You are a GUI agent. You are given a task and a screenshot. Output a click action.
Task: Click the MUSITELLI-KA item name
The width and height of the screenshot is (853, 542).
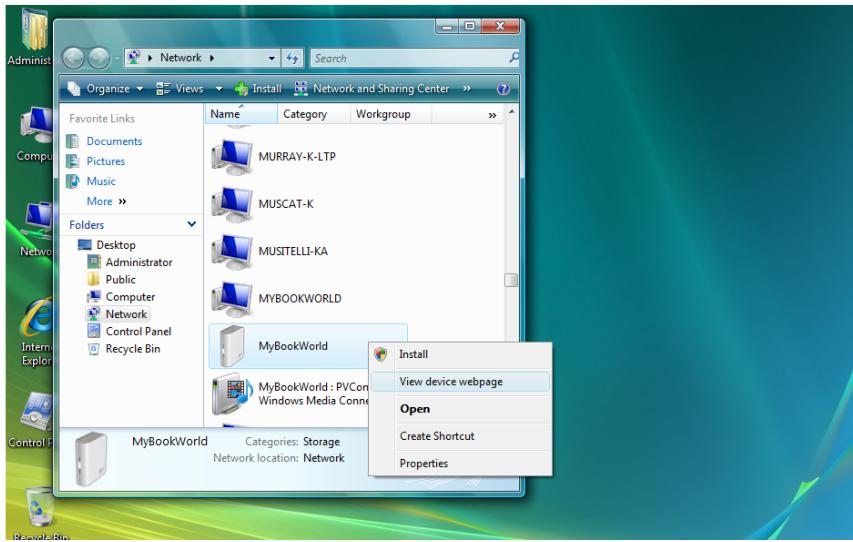pyautogui.click(x=293, y=251)
